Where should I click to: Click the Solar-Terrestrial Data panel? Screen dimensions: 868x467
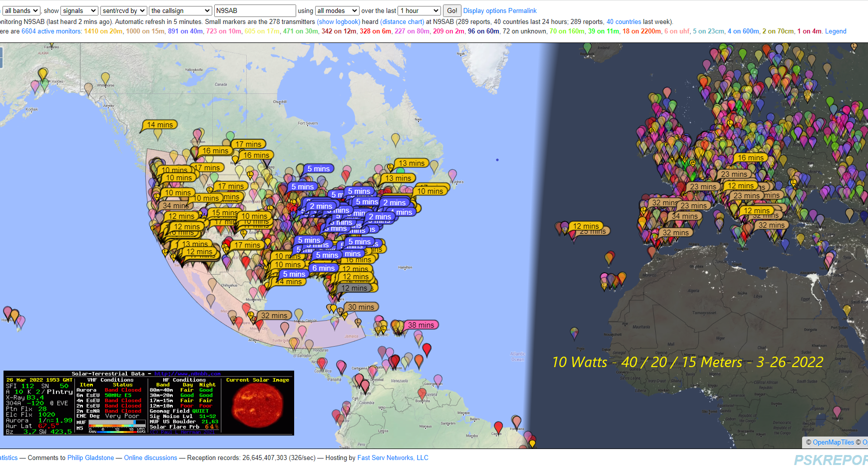149,403
